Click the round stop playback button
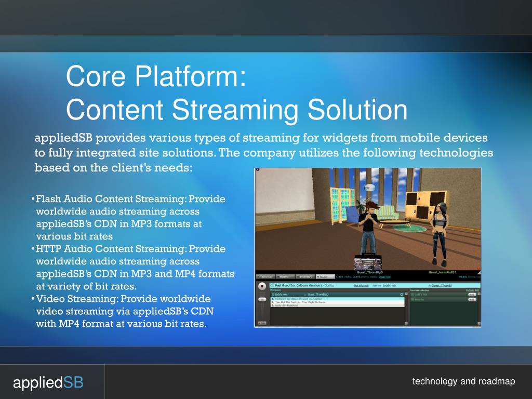Image resolution: width=532 pixels, height=399 pixels. pyautogui.click(x=262, y=286)
